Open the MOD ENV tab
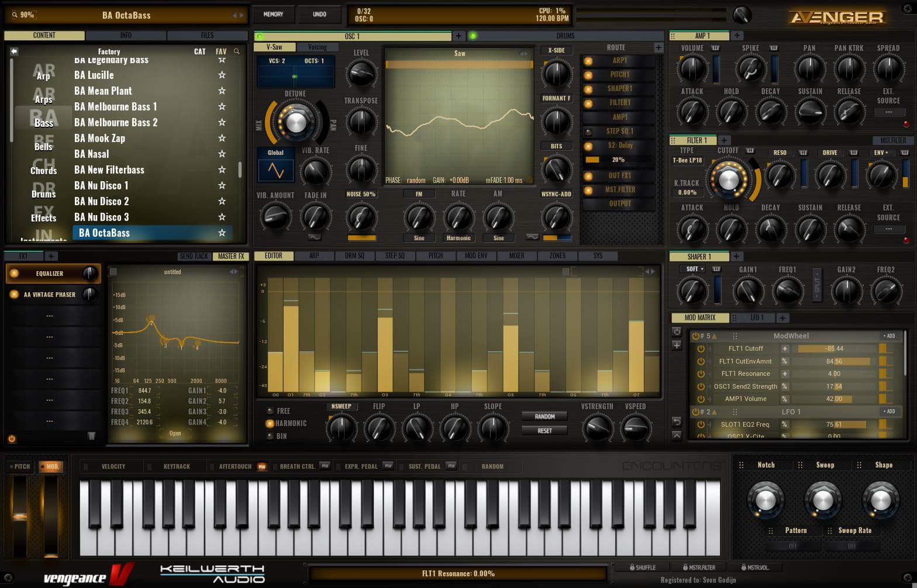The width and height of the screenshot is (917, 588). (476, 256)
